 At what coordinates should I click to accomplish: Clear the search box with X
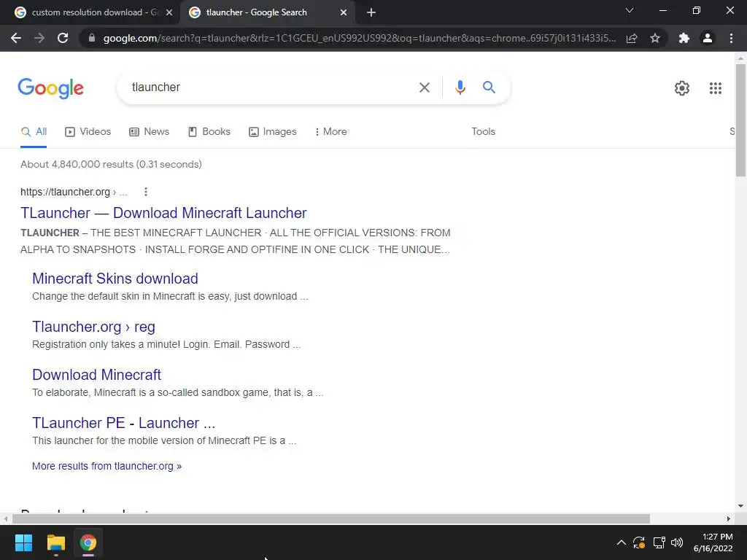(x=424, y=87)
